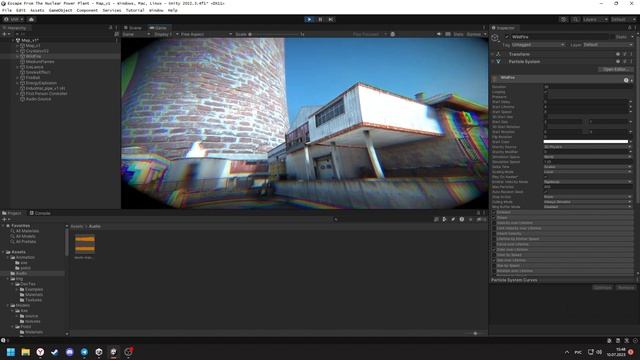Click the Remove button in Curves panel

pyautogui.click(x=626, y=287)
